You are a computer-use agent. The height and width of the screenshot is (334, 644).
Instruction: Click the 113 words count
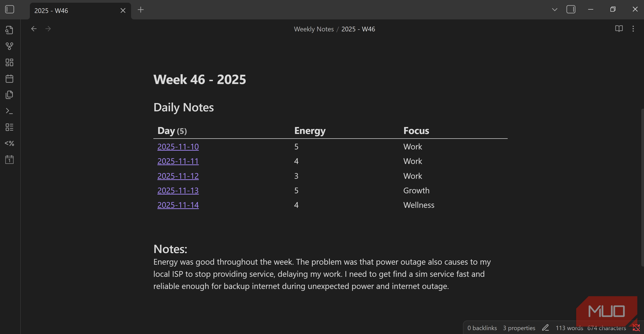[x=569, y=328]
